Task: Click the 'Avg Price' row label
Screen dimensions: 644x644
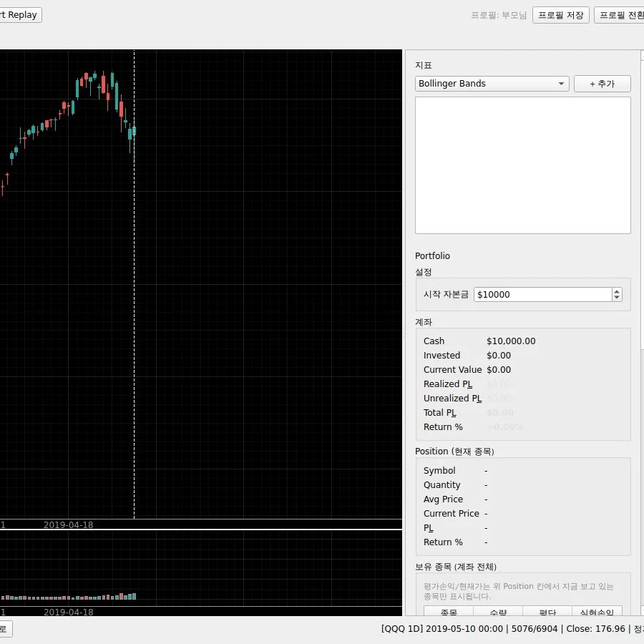Action: [443, 499]
